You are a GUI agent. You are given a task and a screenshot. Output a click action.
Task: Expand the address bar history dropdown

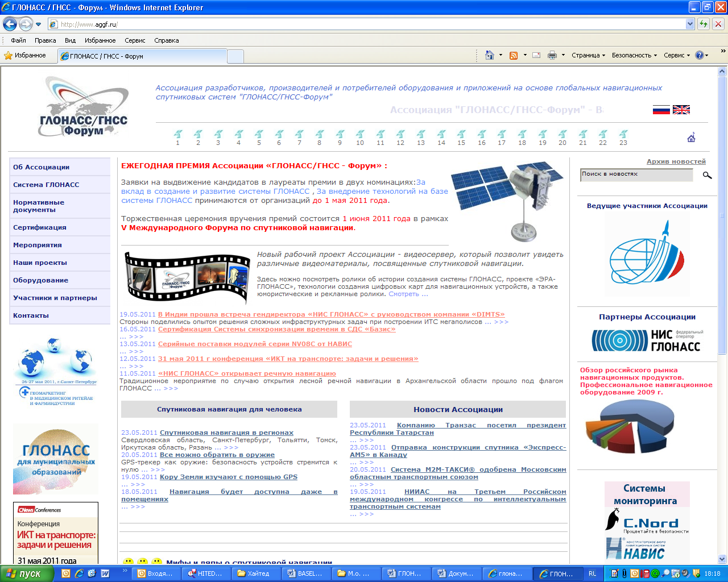pyautogui.click(x=690, y=24)
